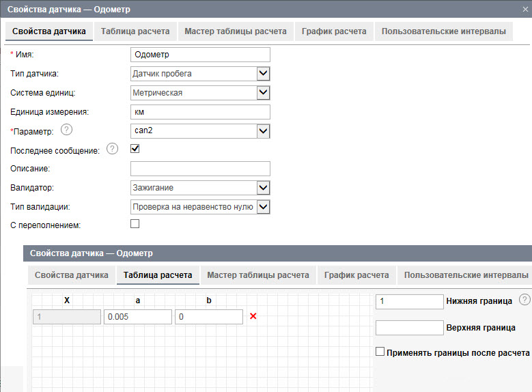Delete the calculation row with red X

click(x=253, y=316)
